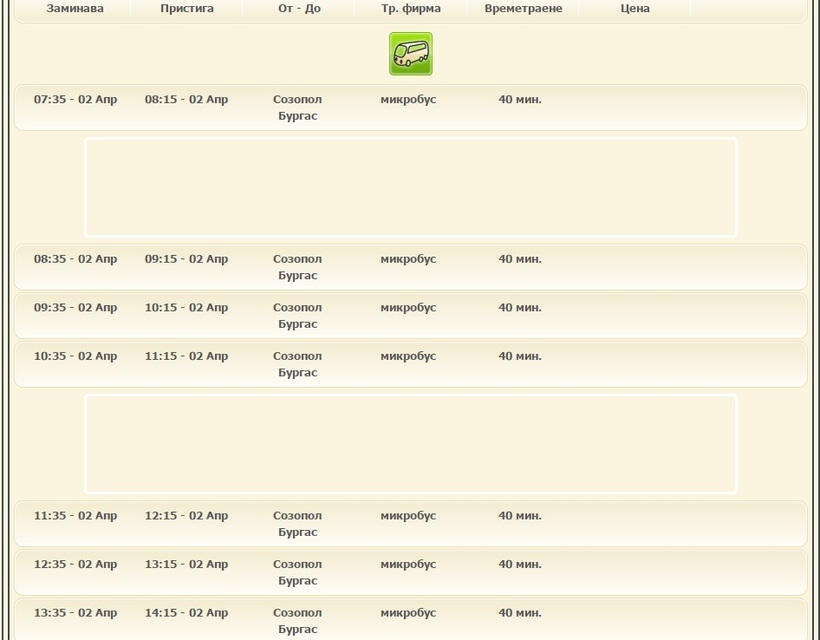
Task: Select the От - До column header
Action: pos(299,9)
